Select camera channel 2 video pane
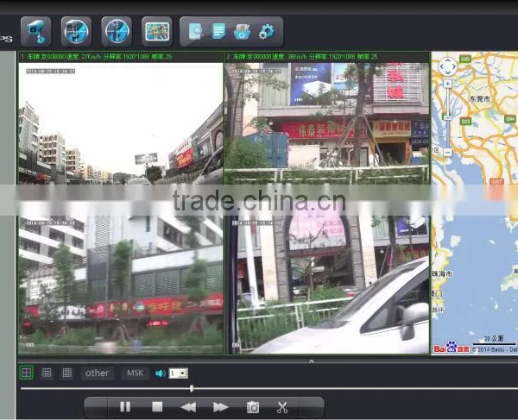 [x=326, y=123]
